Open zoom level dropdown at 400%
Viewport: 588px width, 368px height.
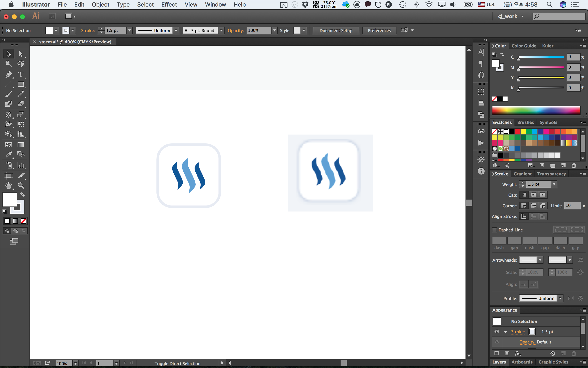click(x=76, y=363)
